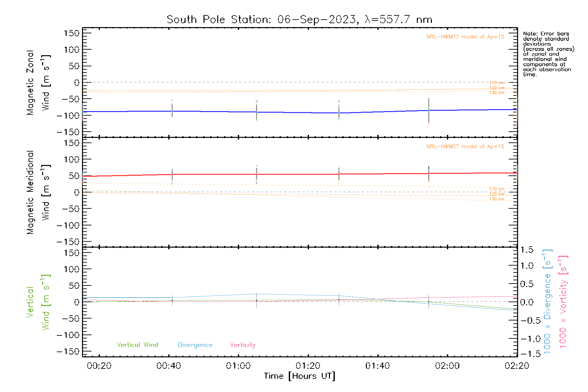The height and width of the screenshot is (392, 588).
Task: Select the 01:00 time tick label
Action: tap(238, 366)
